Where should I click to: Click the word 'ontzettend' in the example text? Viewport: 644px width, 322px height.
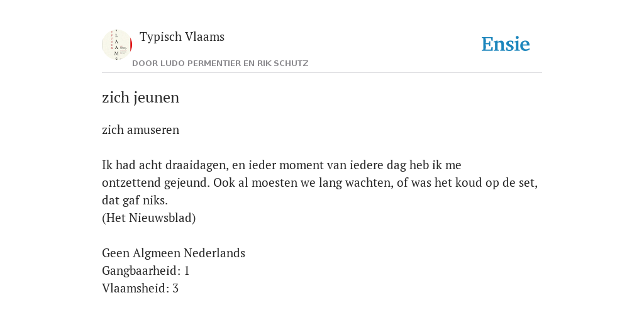click(x=131, y=183)
